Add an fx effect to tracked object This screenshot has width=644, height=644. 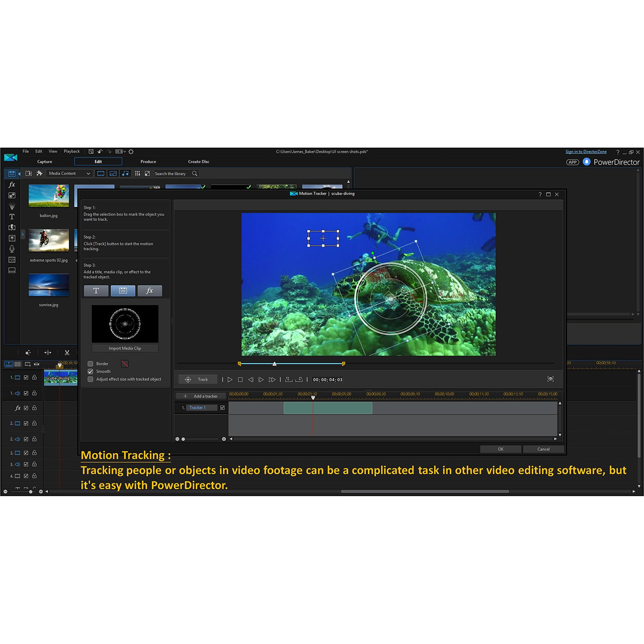(x=150, y=291)
